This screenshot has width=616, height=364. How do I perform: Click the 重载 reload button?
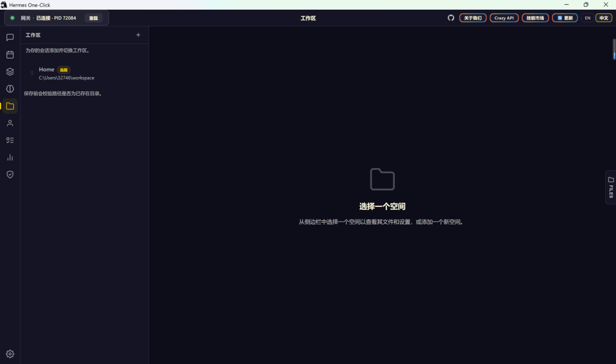click(x=93, y=18)
